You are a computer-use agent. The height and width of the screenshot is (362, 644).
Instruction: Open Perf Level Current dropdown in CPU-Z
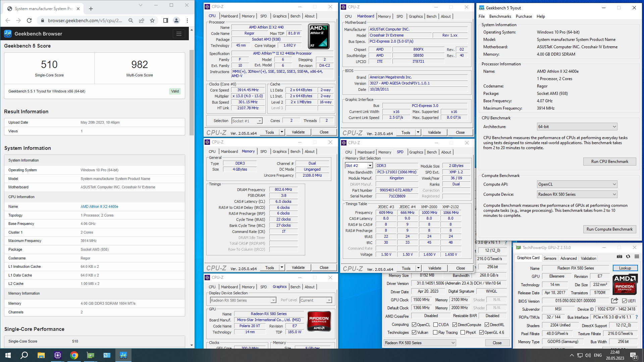click(316, 300)
